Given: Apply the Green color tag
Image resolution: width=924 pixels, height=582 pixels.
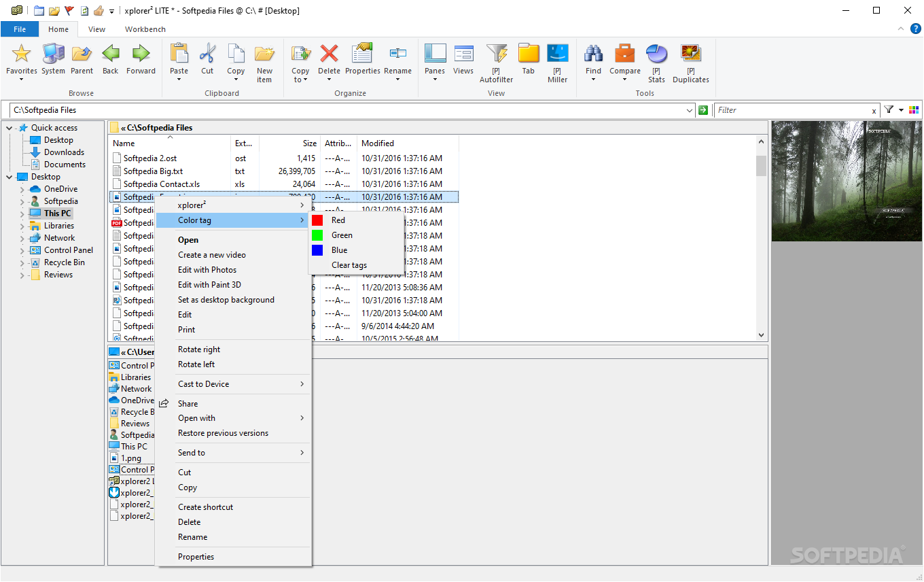Looking at the screenshot, I should click(x=357, y=235).
